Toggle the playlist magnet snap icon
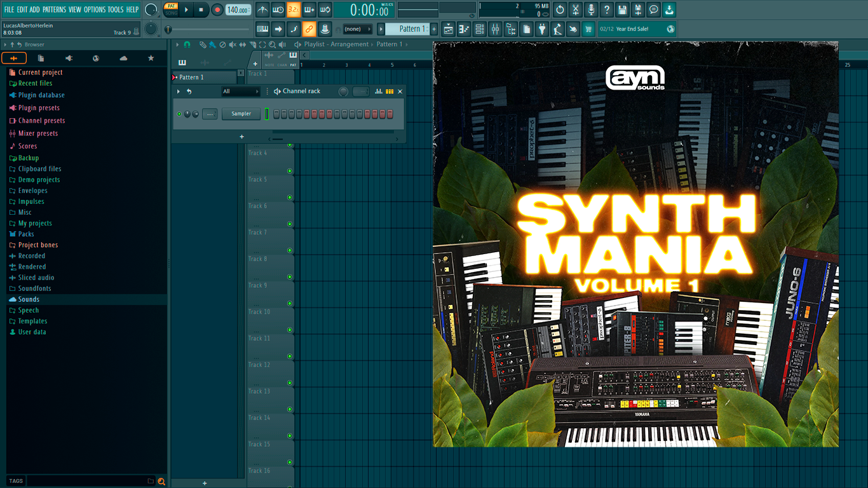Screen dimensions: 868x488 187,44
